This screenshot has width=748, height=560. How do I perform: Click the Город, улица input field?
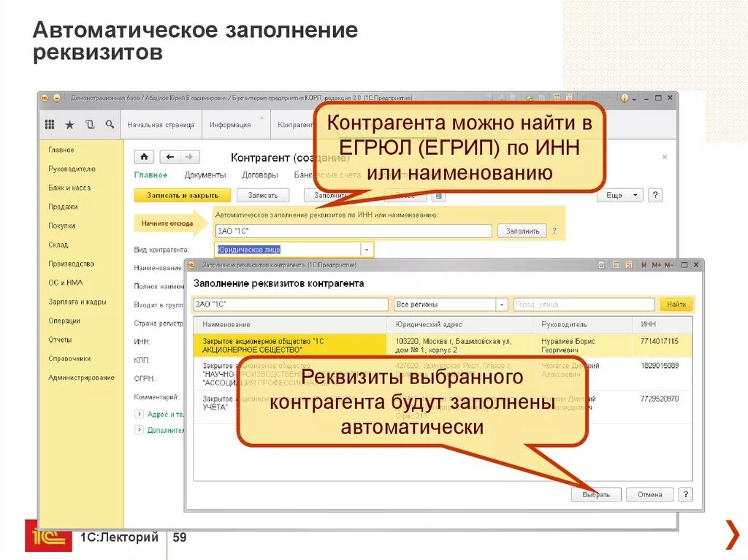click(584, 304)
